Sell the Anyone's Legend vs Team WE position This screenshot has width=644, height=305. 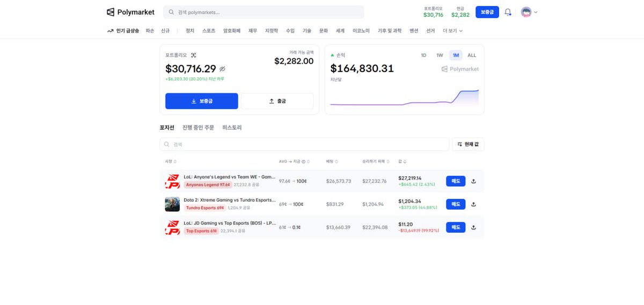point(456,181)
